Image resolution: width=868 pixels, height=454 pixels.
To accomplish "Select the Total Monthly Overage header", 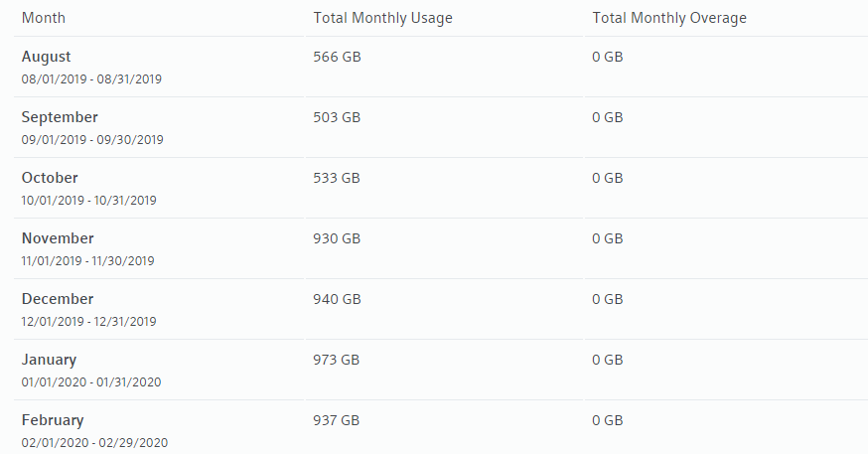I will click(x=669, y=18).
